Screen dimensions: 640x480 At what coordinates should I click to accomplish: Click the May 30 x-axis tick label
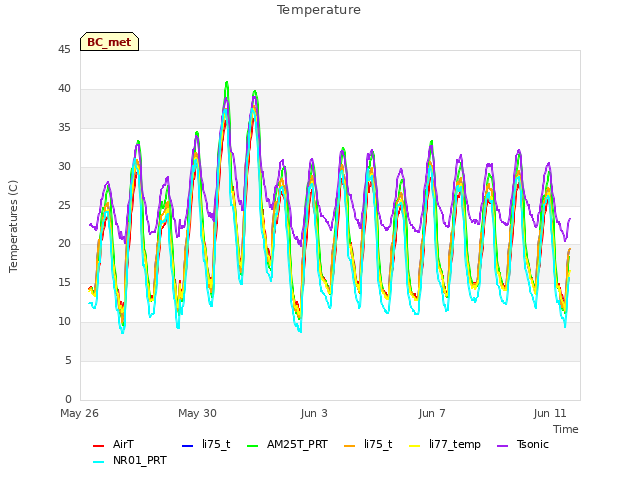click(x=197, y=413)
